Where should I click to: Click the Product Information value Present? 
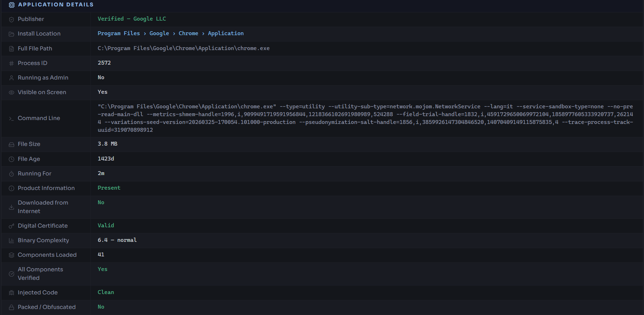pos(109,188)
